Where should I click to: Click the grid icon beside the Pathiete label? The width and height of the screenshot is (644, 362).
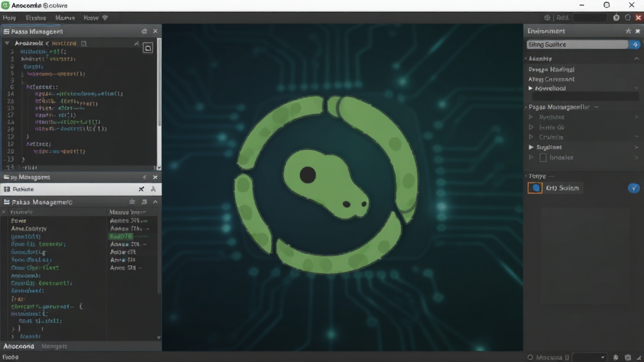coord(6,189)
